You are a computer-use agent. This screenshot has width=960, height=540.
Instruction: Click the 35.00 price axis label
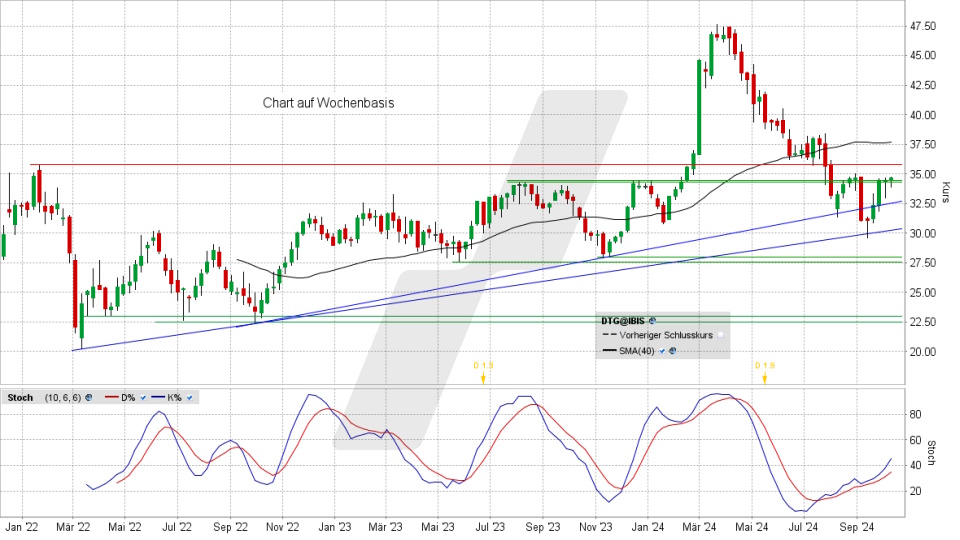(922, 174)
